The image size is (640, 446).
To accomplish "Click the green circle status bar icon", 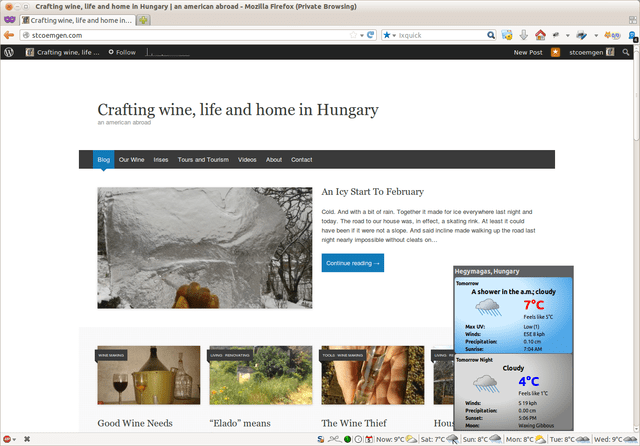I will click(x=347, y=439).
